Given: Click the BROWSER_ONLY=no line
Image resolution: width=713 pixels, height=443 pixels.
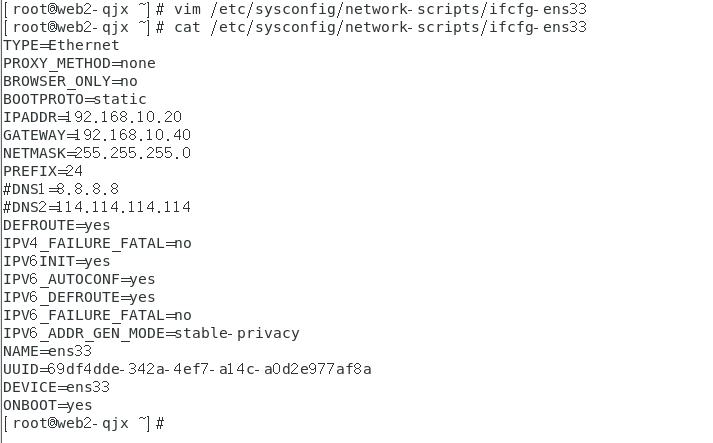Looking at the screenshot, I should click(70, 81).
